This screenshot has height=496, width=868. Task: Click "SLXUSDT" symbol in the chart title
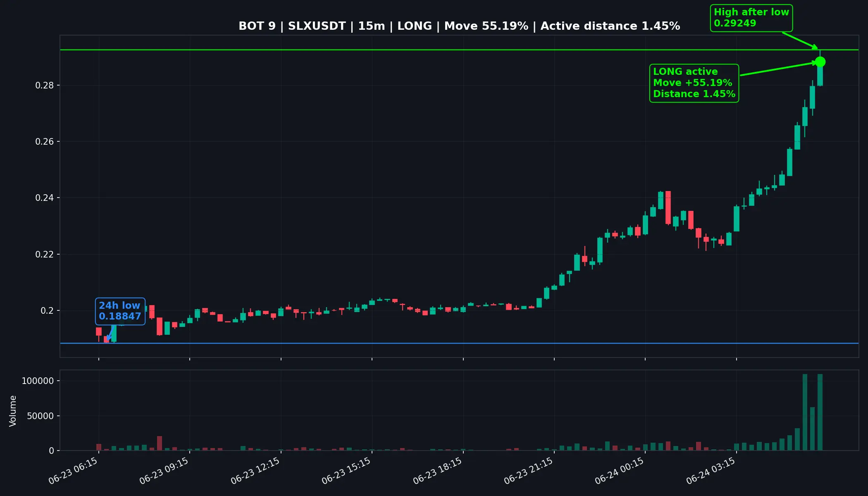point(317,26)
